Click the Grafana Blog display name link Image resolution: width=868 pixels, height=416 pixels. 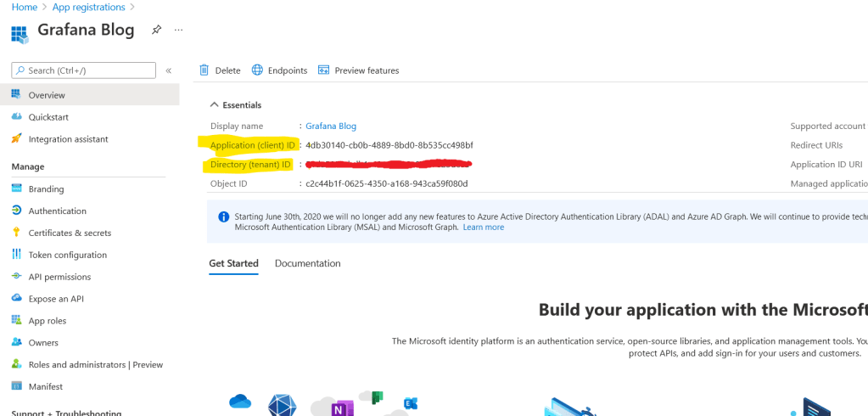tap(331, 126)
